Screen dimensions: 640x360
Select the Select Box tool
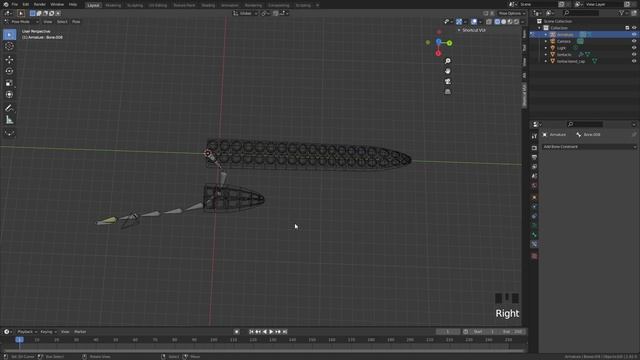[x=9, y=35]
